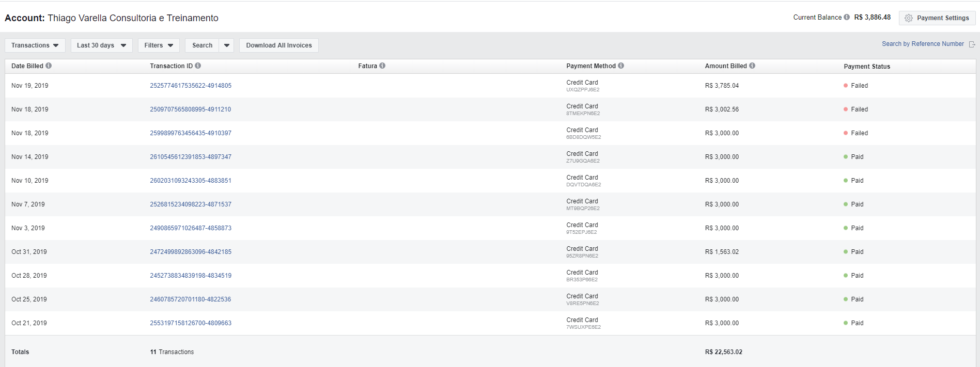980x367 pixels.
Task: Open the Transactions dropdown
Action: click(x=35, y=45)
